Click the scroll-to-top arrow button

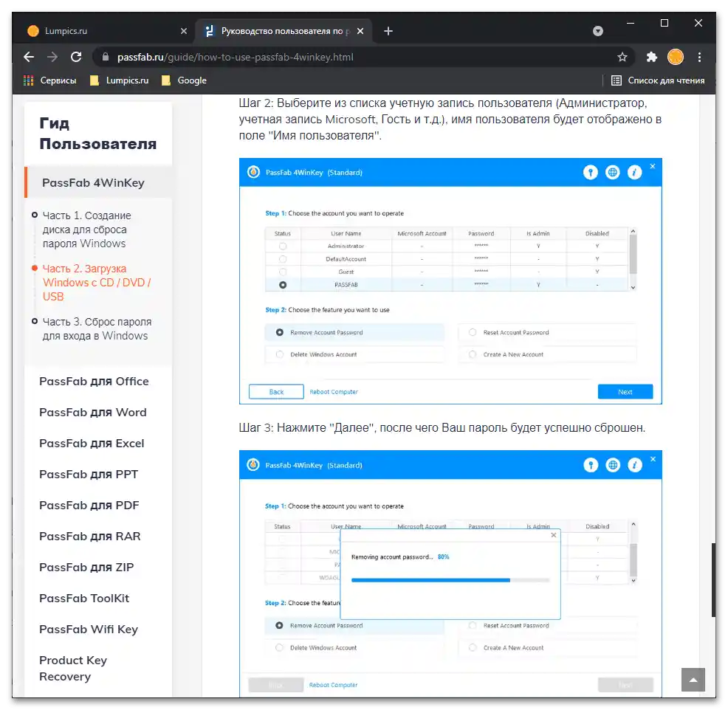click(693, 680)
